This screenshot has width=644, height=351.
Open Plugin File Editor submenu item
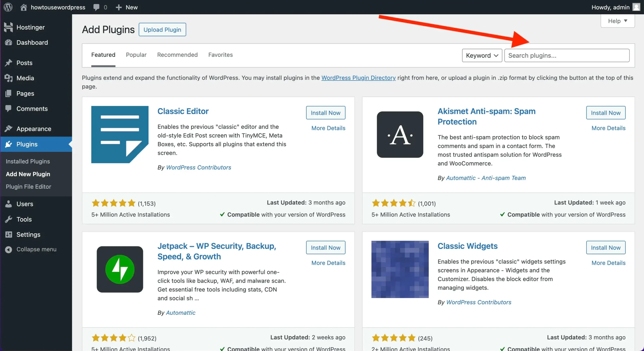point(28,186)
